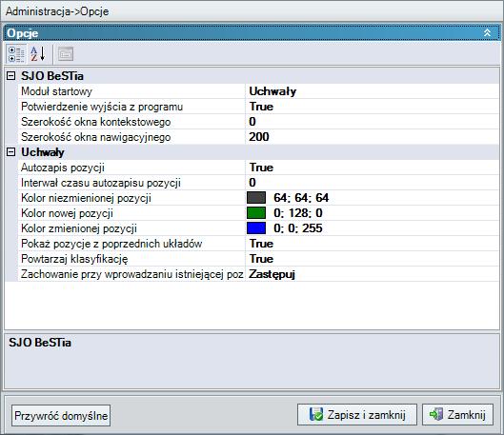The image size is (504, 435).
Task: Select Kolor niezmienionej pozycji label
Action: [86, 198]
